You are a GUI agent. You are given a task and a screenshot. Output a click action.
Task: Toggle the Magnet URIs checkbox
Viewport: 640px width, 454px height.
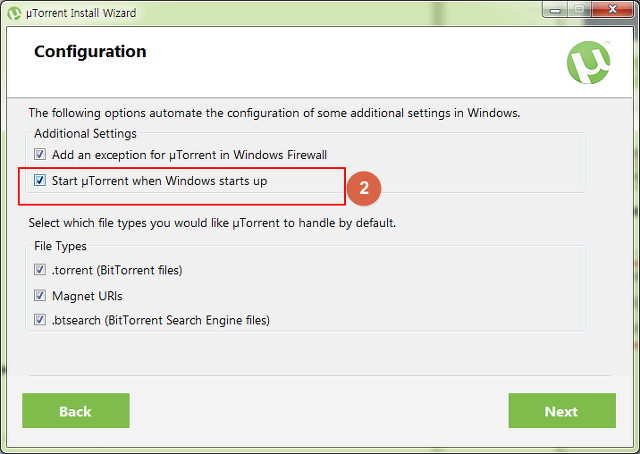coord(40,295)
